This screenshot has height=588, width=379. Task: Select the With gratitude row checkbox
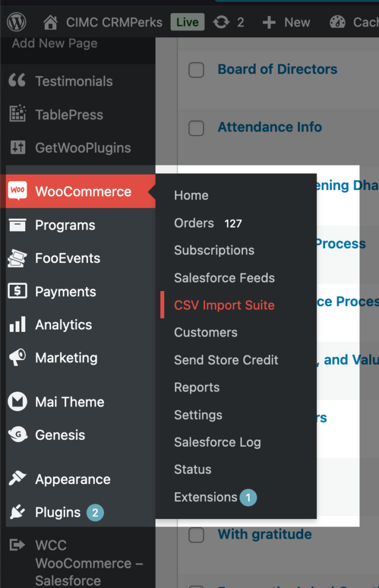click(196, 535)
